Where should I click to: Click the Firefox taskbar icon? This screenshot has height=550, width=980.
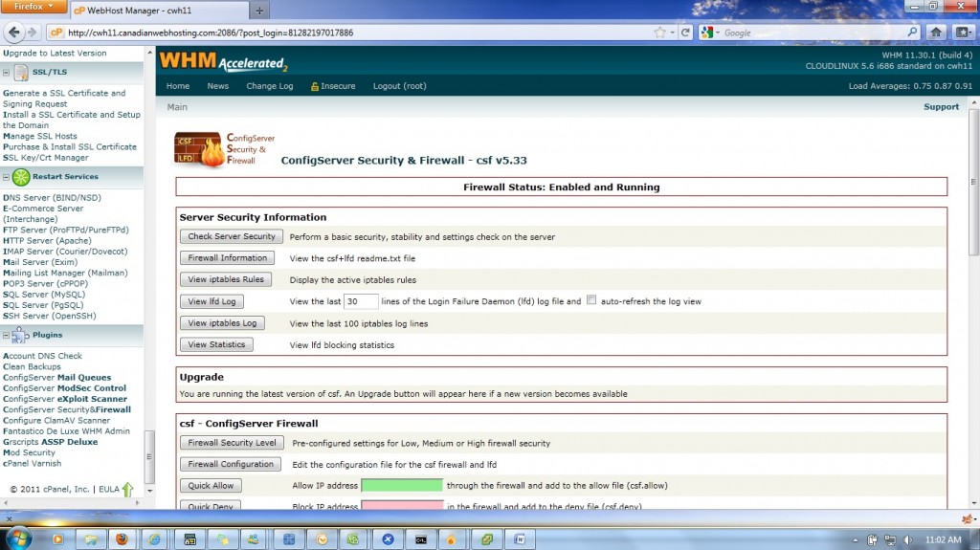point(122,539)
